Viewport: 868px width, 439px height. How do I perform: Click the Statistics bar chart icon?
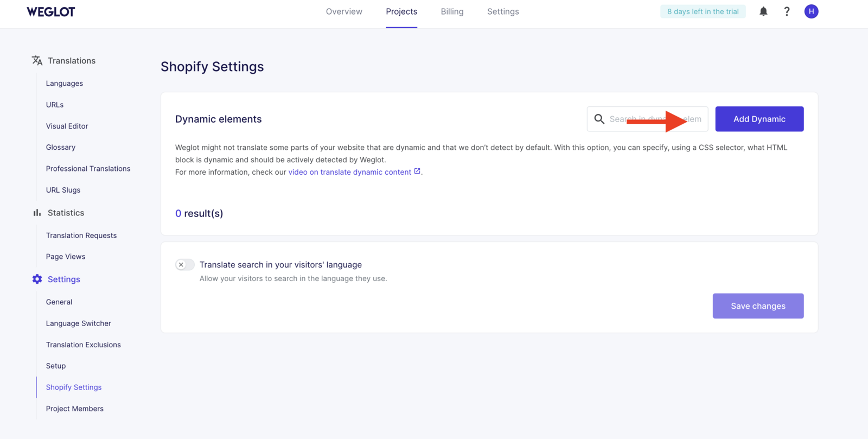click(x=37, y=213)
